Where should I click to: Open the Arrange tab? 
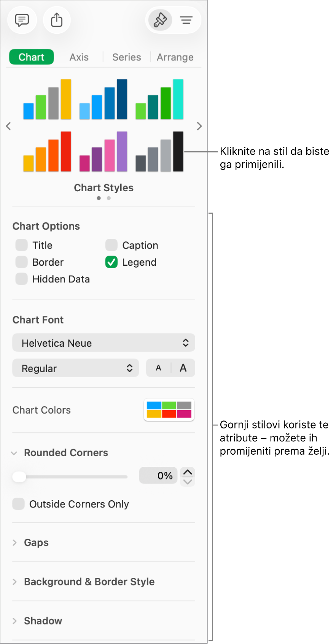[x=175, y=57]
